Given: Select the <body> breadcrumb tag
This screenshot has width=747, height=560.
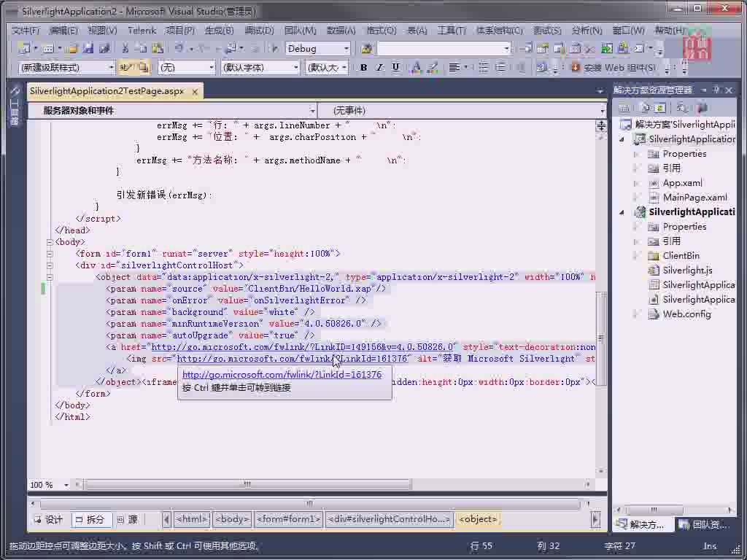Looking at the screenshot, I should [232, 519].
